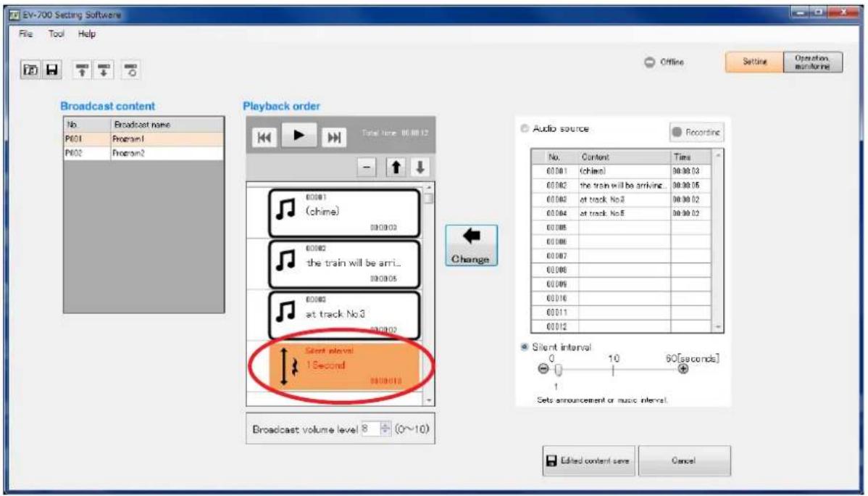Select audio row 'at track No.3'
Screen dimensions: 868x496
pyautogui.click(x=620, y=199)
